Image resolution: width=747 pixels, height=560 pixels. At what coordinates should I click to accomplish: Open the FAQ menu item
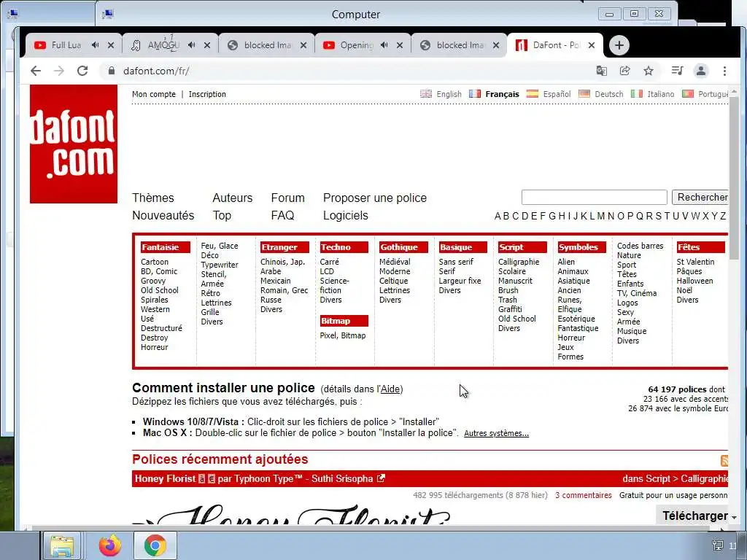click(282, 215)
